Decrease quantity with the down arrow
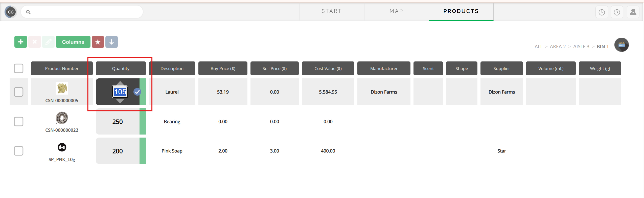Image resolution: width=644 pixels, height=198 pixels. click(120, 101)
